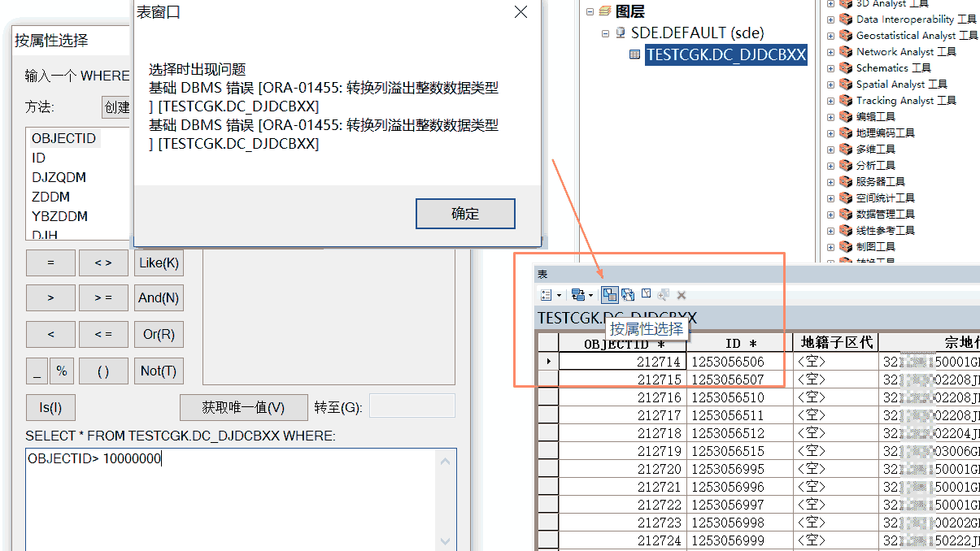This screenshot has width=980, height=551.
Task: Click the switch selection icon
Action: coord(627,293)
